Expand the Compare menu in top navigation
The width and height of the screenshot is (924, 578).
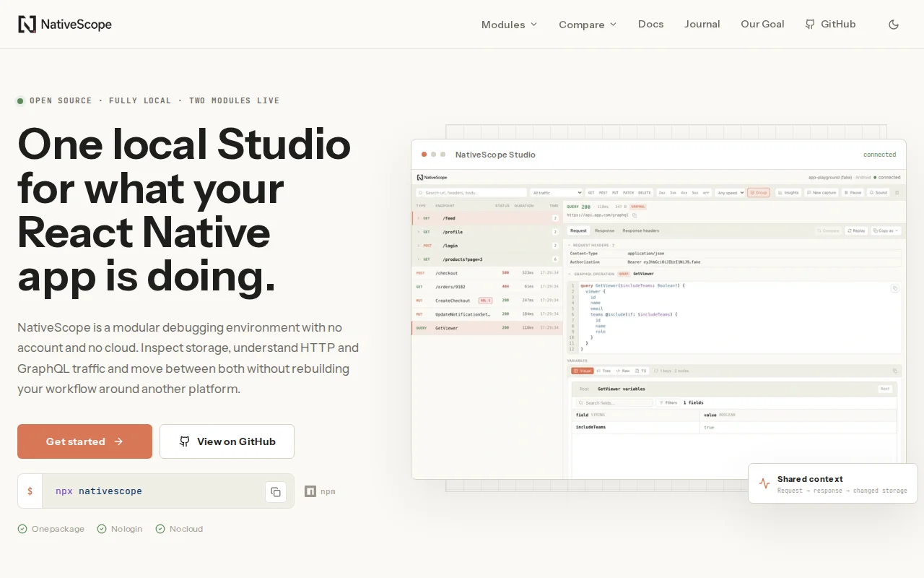588,25
